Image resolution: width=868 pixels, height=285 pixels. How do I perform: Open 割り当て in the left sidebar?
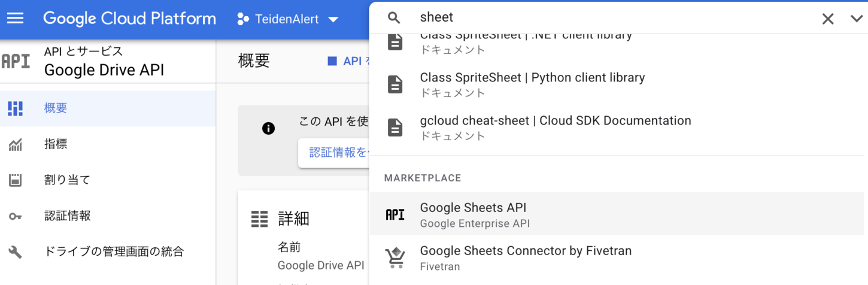click(108, 180)
